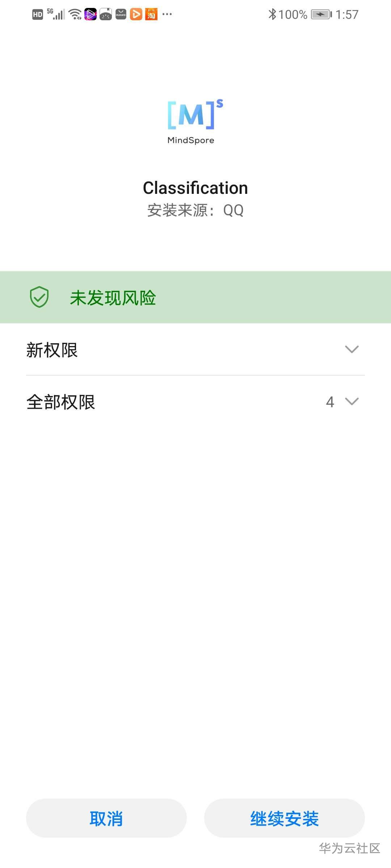The image size is (391, 868).
Task: Tap the 5G signal strength icon
Action: point(56,14)
